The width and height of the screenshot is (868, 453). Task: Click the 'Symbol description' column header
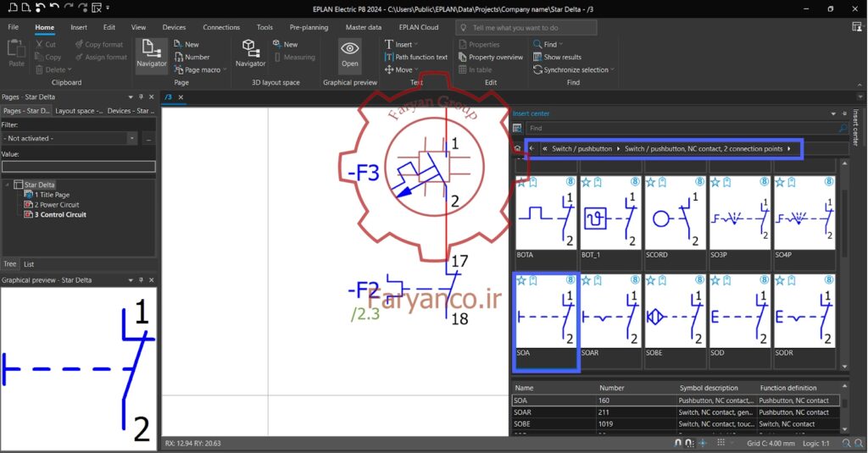click(709, 388)
